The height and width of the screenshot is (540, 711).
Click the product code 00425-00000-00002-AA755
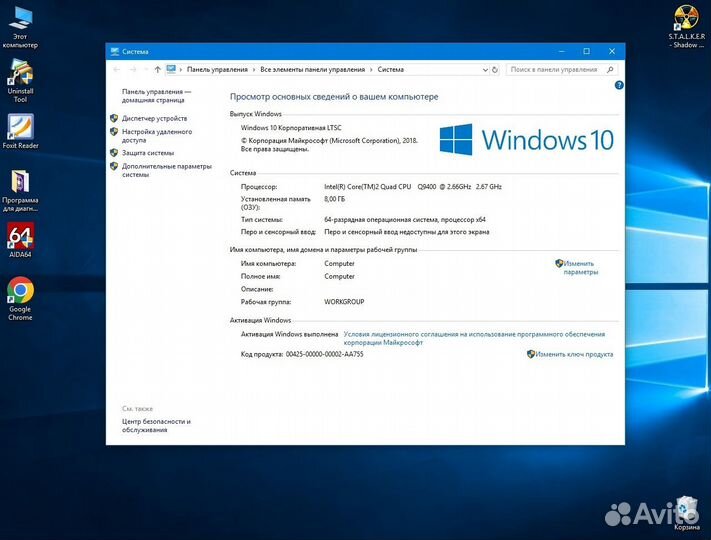pos(324,354)
